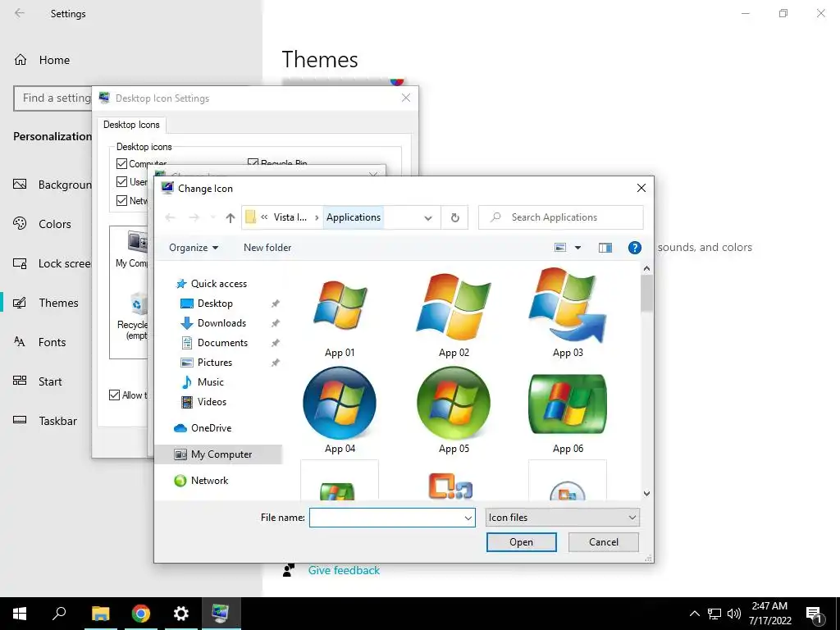Viewport: 840px width, 630px height.
Task: Close the Change Icon file dialog
Action: pyautogui.click(x=641, y=188)
